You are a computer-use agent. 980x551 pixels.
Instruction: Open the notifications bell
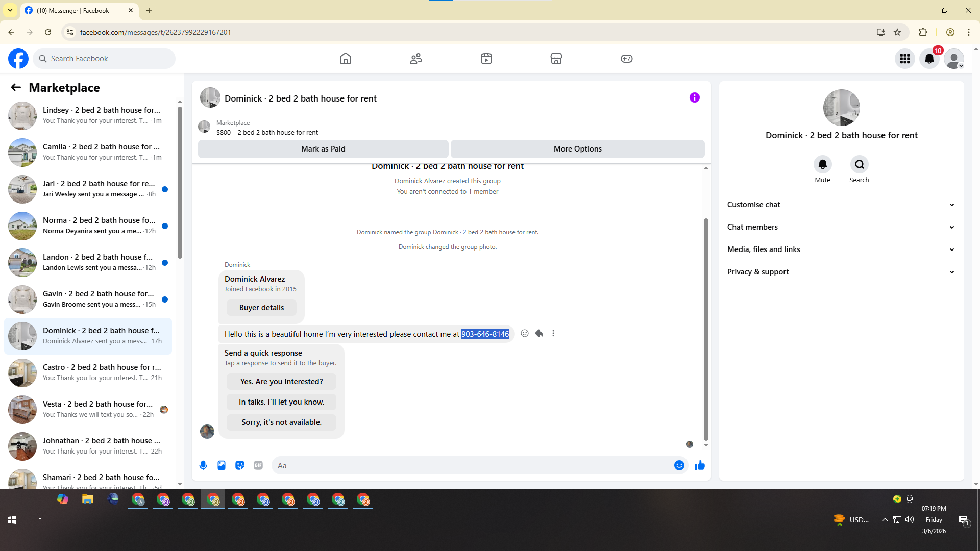pos(929,59)
